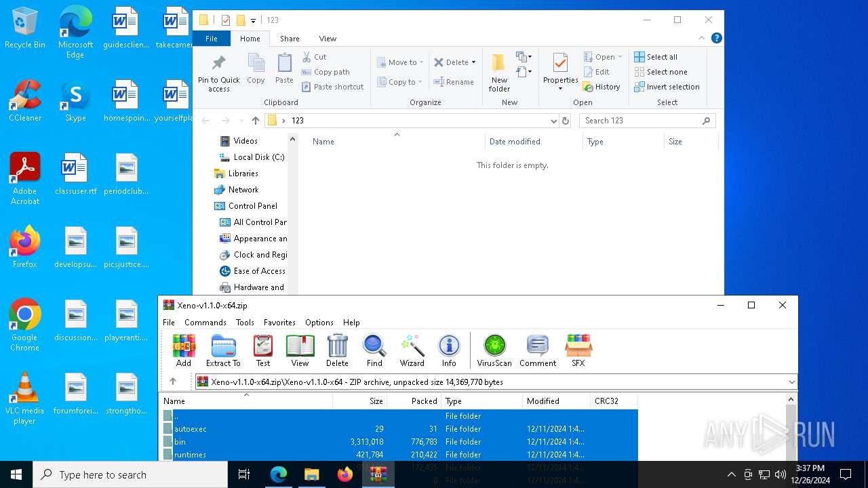Open the Find tool in WinRAR
Viewport: 868px width, 488px height.
pyautogui.click(x=374, y=350)
